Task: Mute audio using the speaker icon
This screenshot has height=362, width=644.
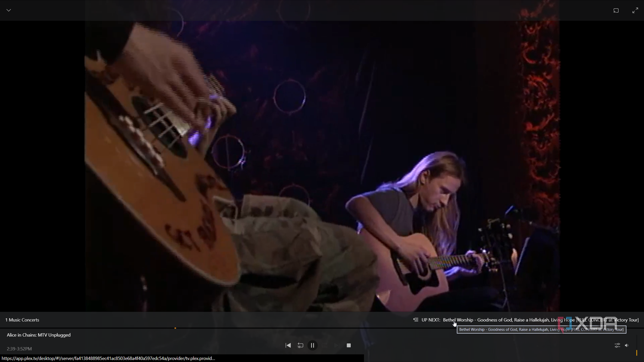Action: (x=627, y=345)
